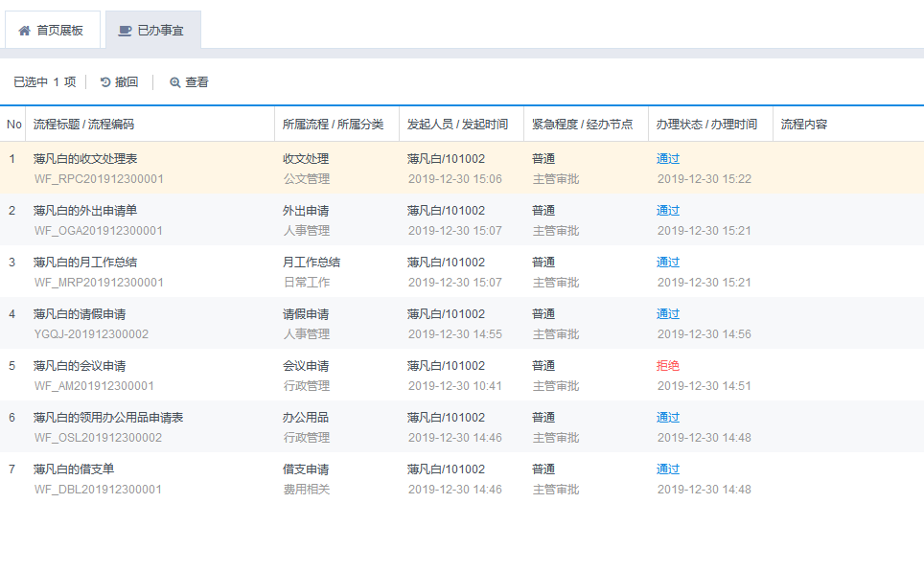Select row with code WF_DBL201912300001
This screenshot has width=924, height=572.
coord(98,490)
